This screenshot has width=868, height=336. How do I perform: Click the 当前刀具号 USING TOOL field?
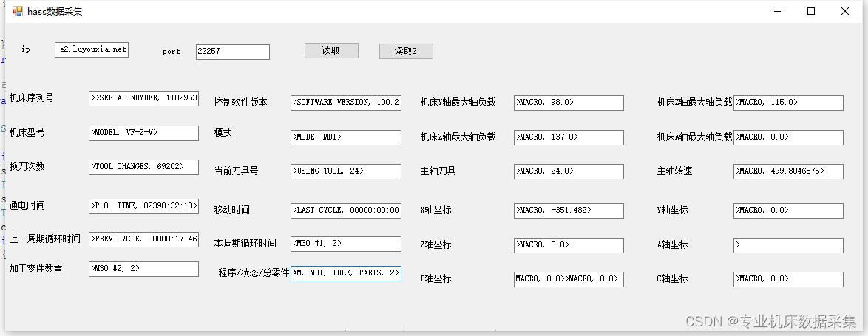click(x=346, y=171)
